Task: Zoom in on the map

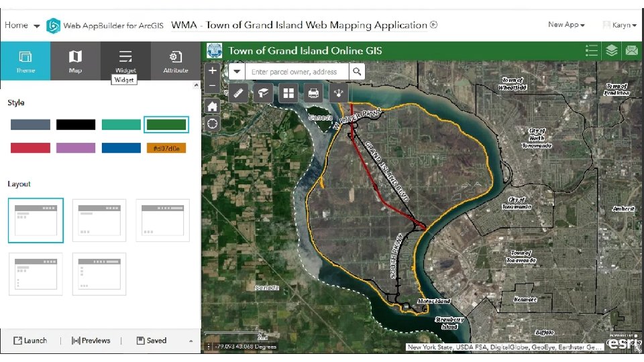Action: click(x=213, y=70)
